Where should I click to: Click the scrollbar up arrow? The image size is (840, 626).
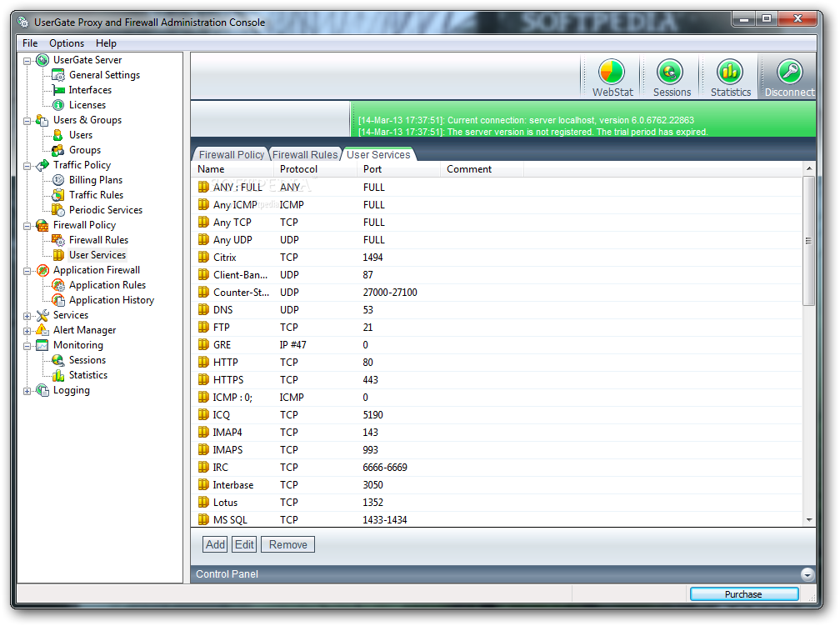[x=809, y=169]
